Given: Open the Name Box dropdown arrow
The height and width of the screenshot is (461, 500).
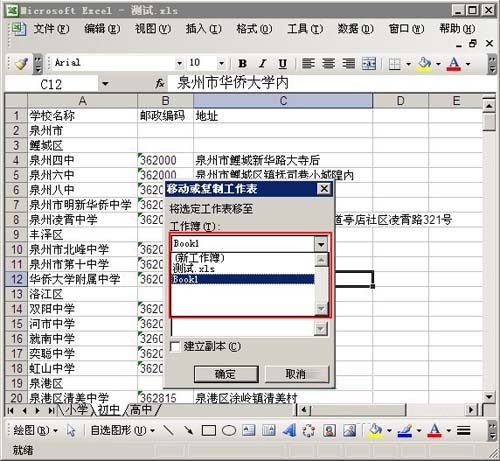Looking at the screenshot, I should tap(105, 83).
